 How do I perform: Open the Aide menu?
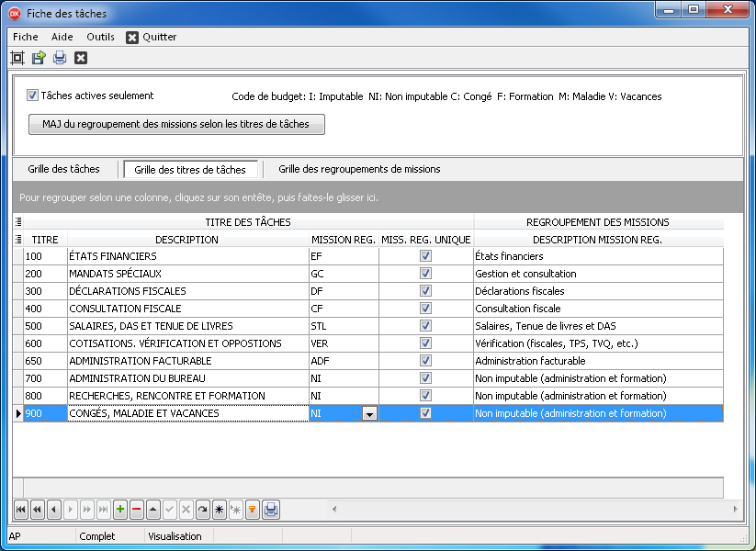point(62,37)
